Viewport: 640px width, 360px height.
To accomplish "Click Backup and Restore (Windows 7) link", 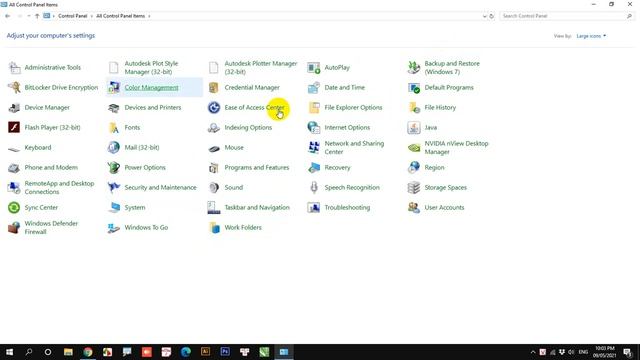I will coord(452,67).
